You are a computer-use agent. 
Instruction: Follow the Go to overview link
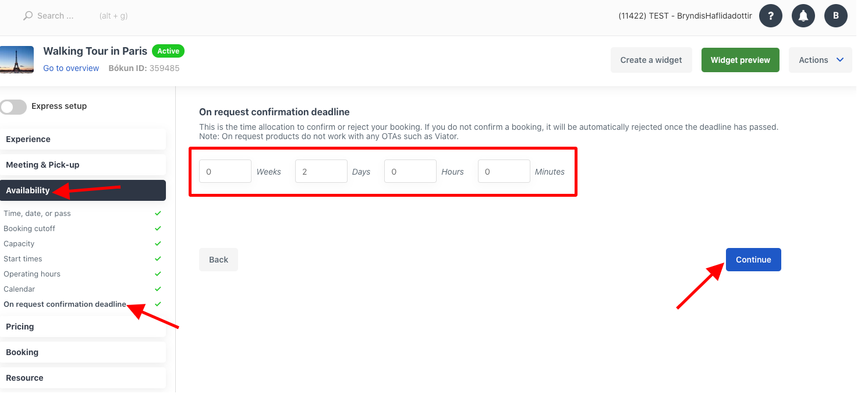[x=71, y=68]
